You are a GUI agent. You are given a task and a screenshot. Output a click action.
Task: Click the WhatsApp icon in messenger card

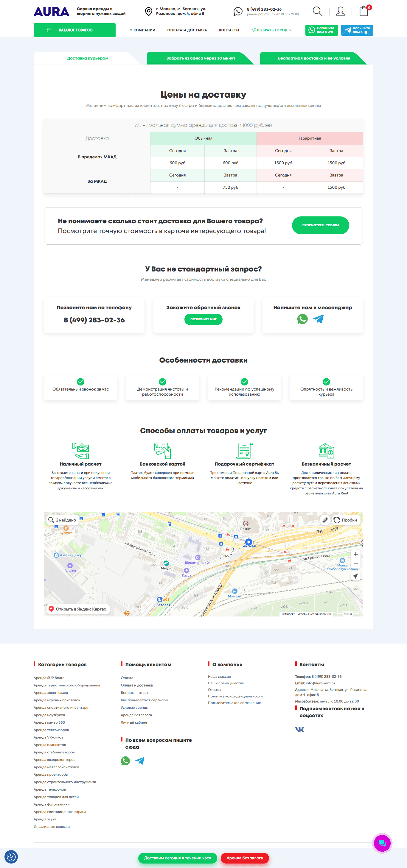tap(302, 319)
